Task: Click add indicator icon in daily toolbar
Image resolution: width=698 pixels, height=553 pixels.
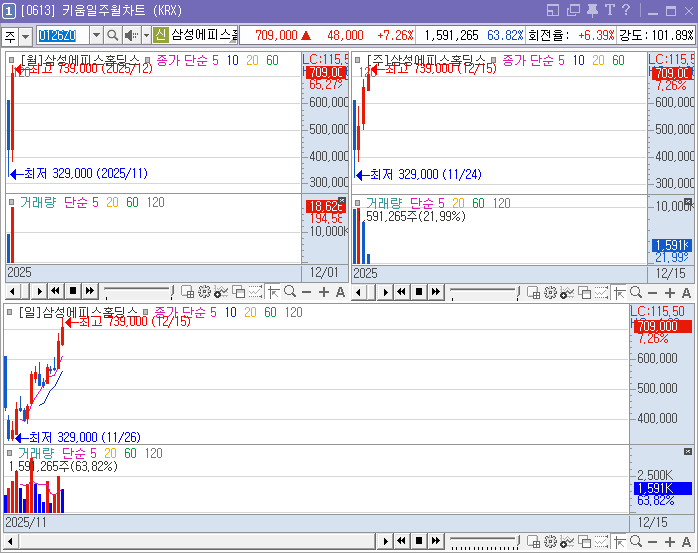Action: click(x=567, y=541)
